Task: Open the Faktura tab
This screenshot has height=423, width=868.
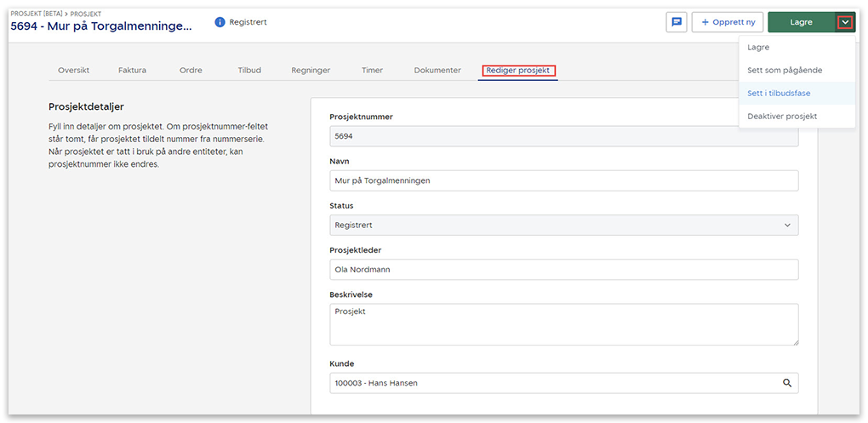Action: coord(132,71)
